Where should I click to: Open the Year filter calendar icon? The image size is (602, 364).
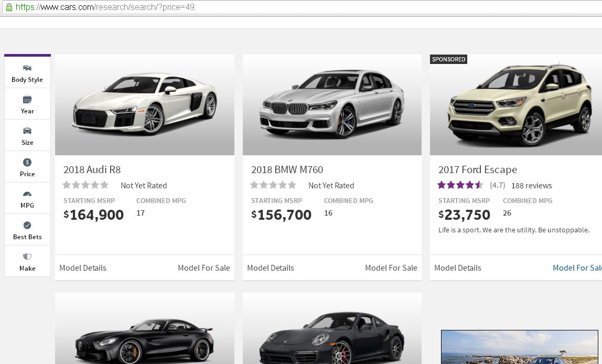[27, 100]
